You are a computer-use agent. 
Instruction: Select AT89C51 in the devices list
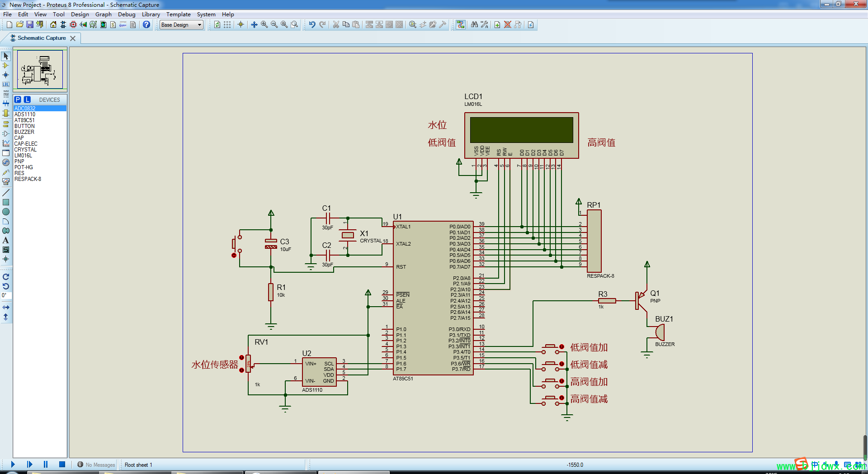click(x=24, y=120)
